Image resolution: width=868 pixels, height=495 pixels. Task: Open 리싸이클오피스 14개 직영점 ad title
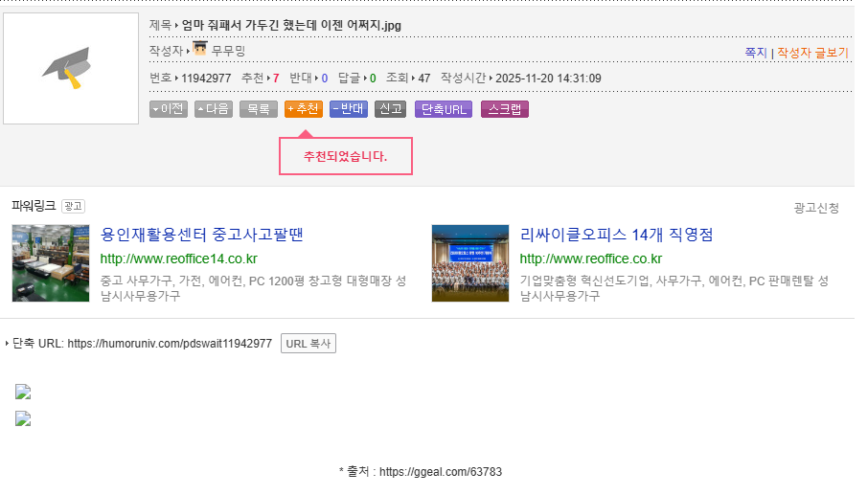616,235
